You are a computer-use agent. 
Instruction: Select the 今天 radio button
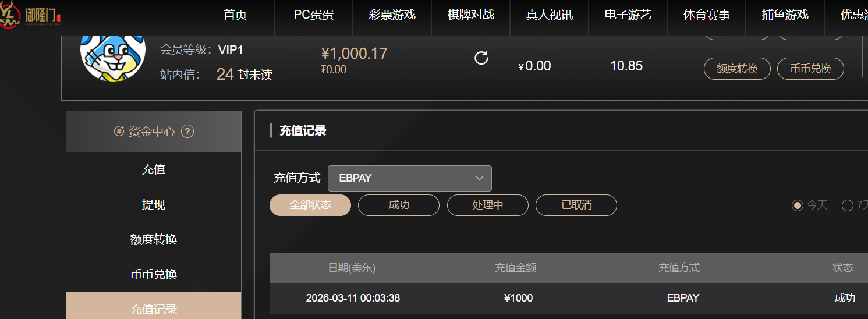[x=797, y=205]
